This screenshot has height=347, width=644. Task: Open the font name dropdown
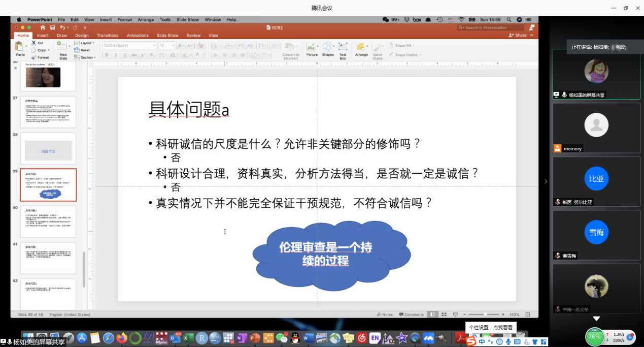[x=130, y=45]
